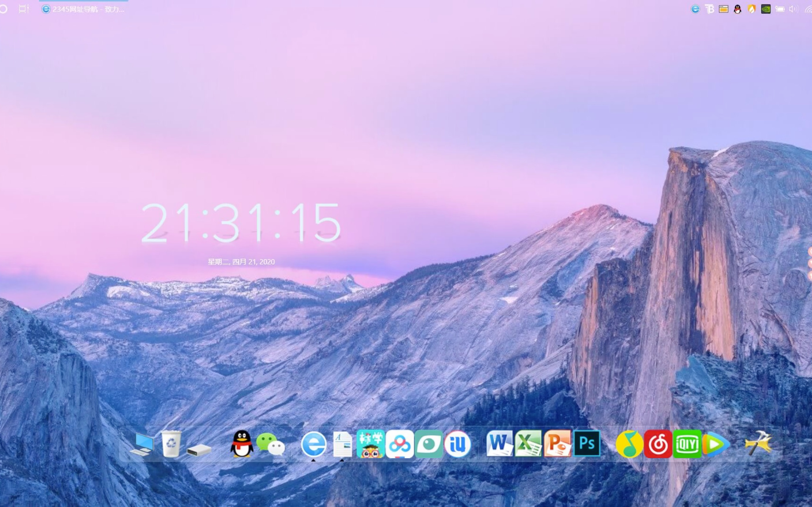The image size is (812, 507).
Task: Open Recycle Bin in dock
Action: [171, 444]
